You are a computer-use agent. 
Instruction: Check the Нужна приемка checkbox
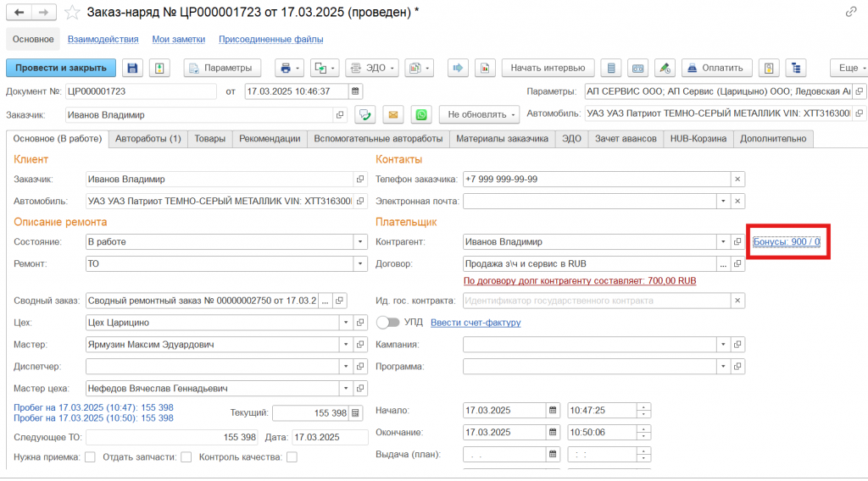[90, 457]
